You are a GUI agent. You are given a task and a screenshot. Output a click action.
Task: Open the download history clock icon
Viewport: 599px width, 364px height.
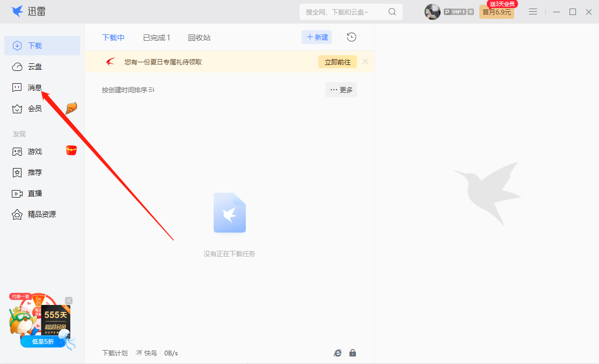click(349, 37)
